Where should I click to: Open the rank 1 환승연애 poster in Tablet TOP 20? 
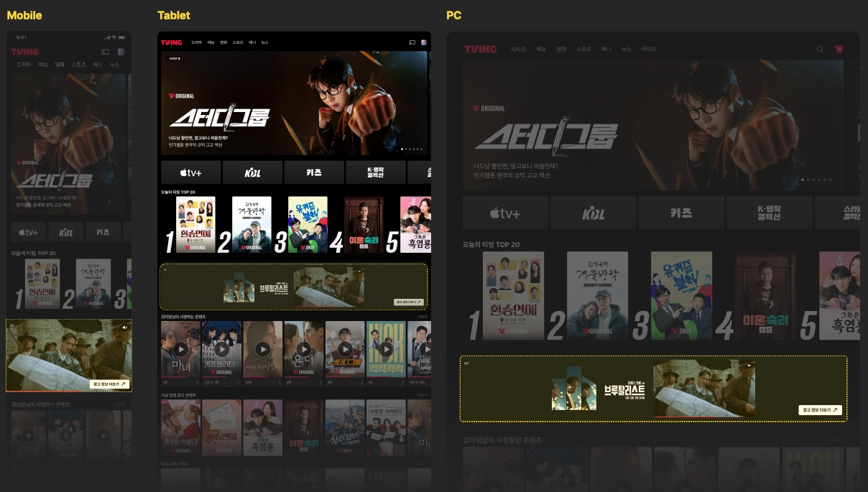tap(196, 225)
